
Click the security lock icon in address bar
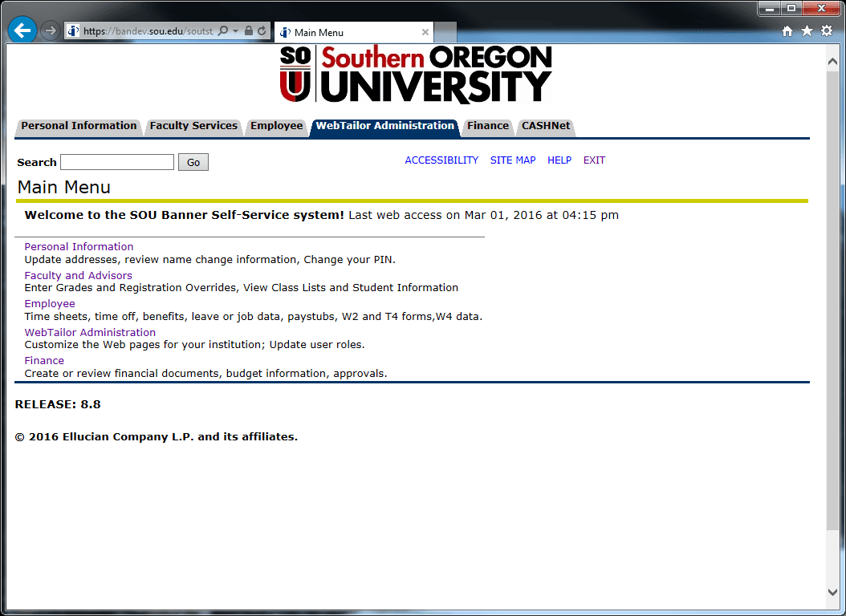pos(249,31)
